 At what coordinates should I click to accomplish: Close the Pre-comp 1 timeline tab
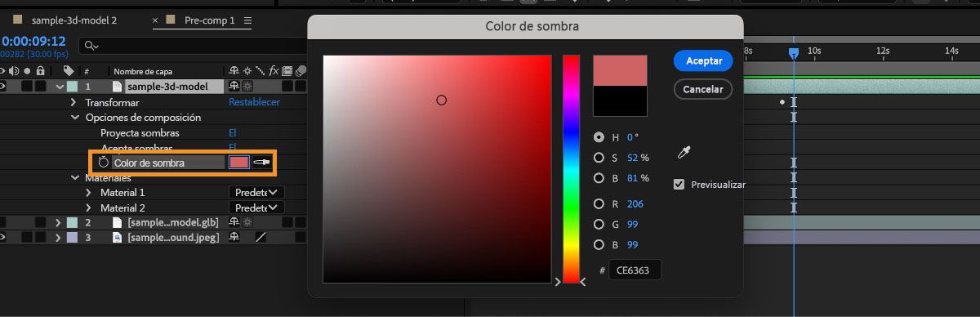pos(155,20)
